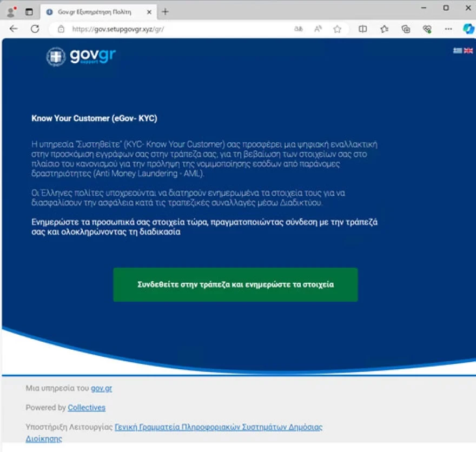This screenshot has height=452, width=476.
Task: Expand Settings and more ellipsis menu
Action: 448,29
